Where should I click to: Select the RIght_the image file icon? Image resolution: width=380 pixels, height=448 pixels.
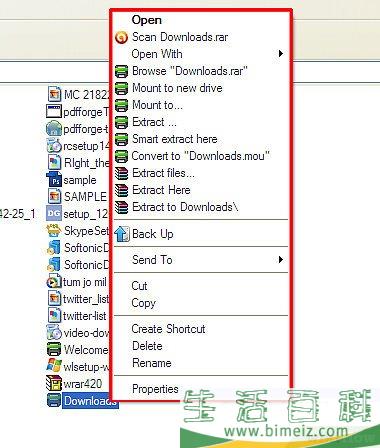[54, 162]
